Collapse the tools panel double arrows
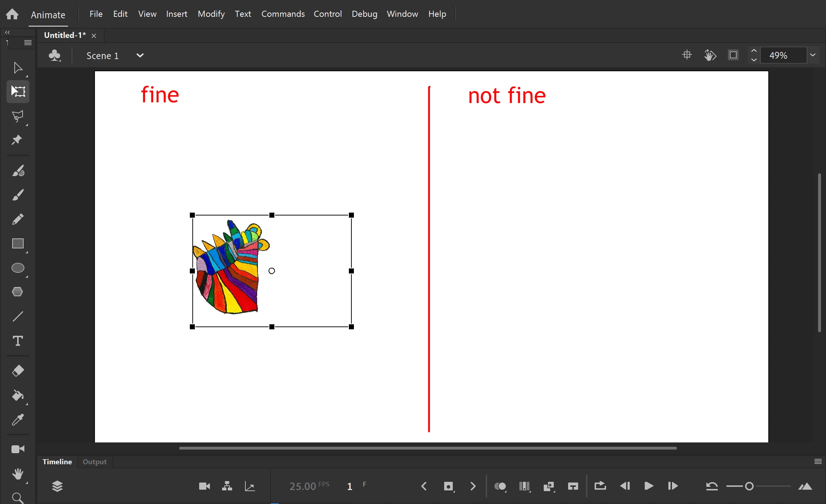 click(7, 32)
